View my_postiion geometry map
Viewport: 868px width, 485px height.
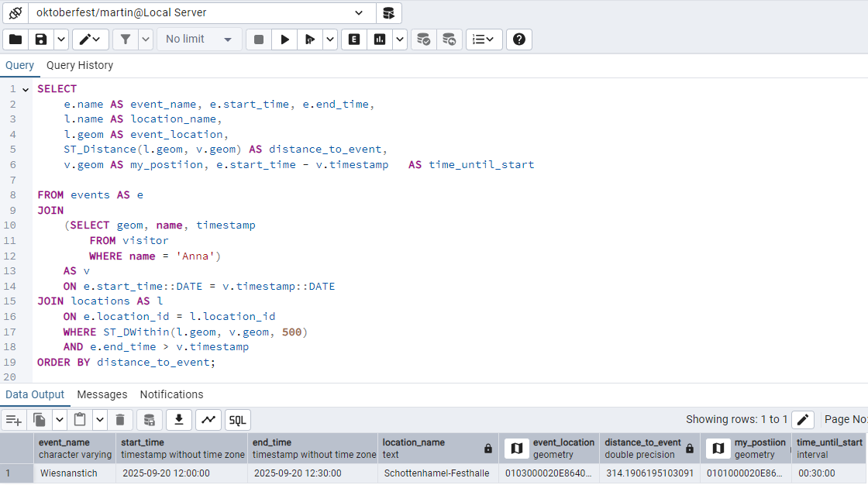[718, 449]
